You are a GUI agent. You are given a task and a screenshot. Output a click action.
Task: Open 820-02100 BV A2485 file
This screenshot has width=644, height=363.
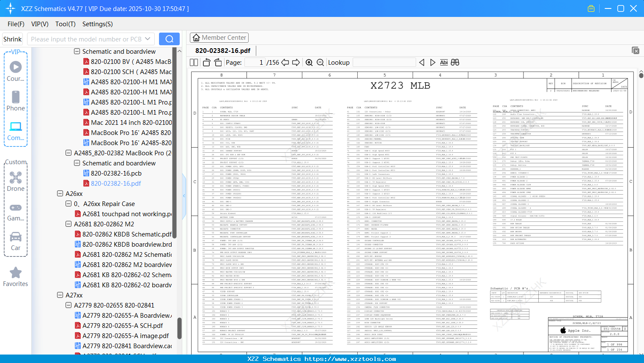tap(127, 62)
